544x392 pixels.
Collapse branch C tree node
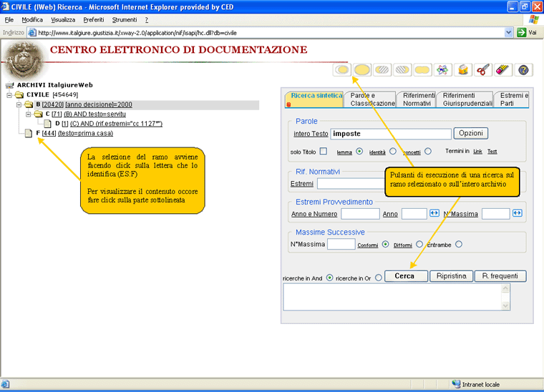(29, 114)
